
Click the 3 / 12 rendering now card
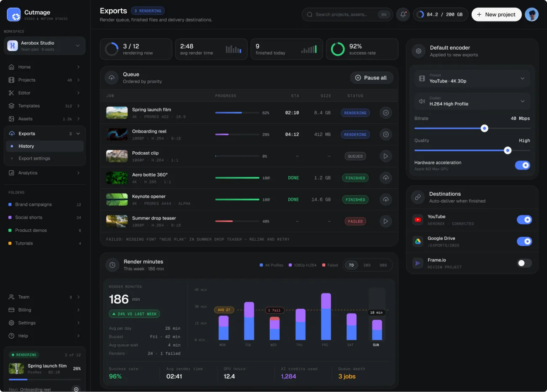pos(136,49)
